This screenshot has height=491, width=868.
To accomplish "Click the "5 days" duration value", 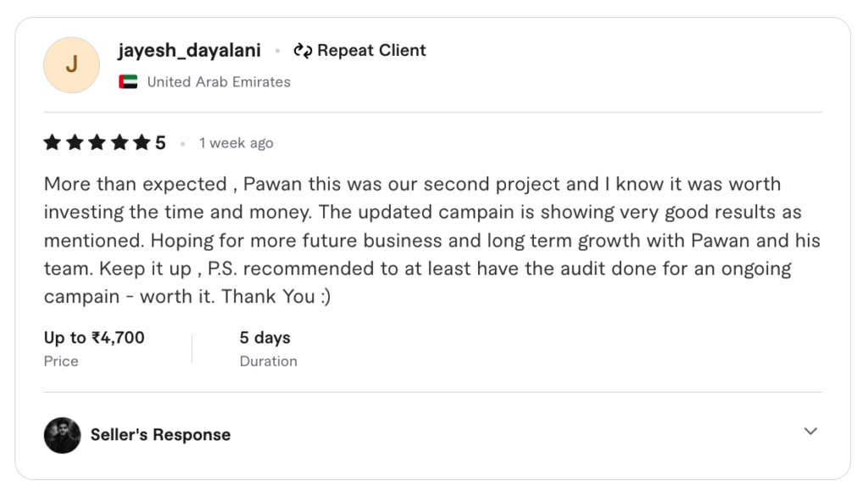I will 264,338.
